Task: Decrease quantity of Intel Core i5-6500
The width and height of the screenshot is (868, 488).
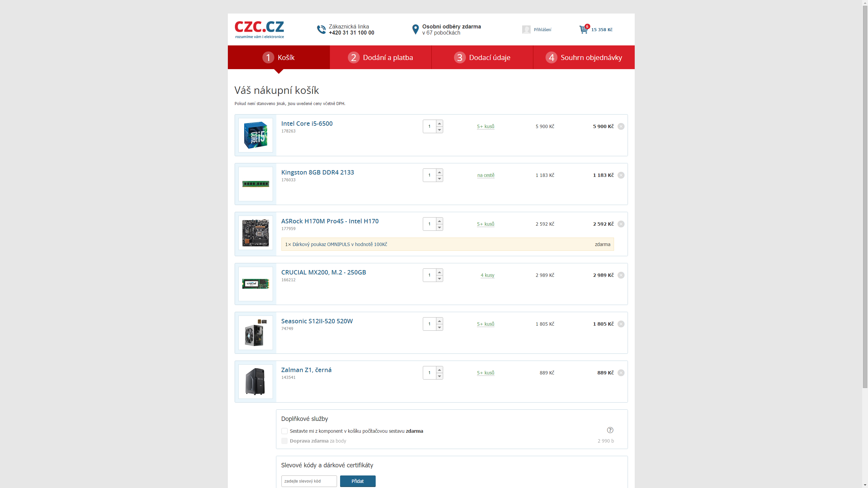Action: (x=439, y=130)
